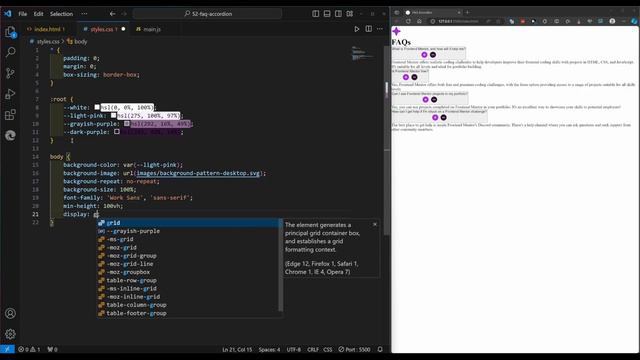640x360 pixels.
Task: Open the Edit menu
Action: tap(38, 13)
